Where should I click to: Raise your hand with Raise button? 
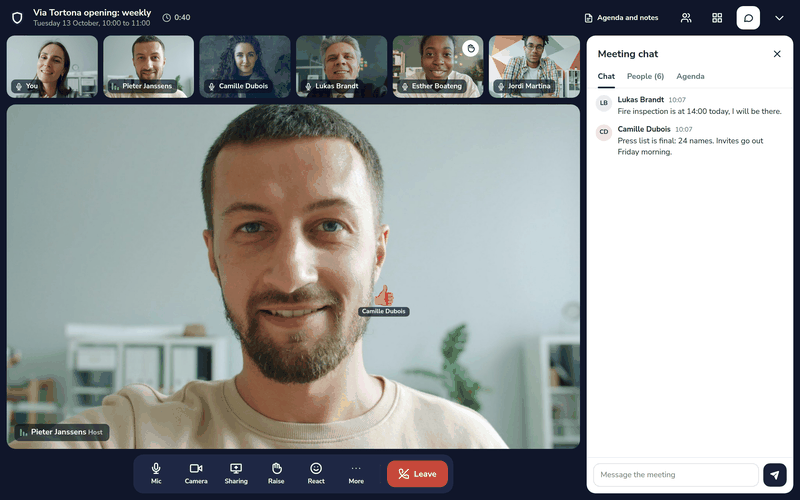click(x=276, y=473)
